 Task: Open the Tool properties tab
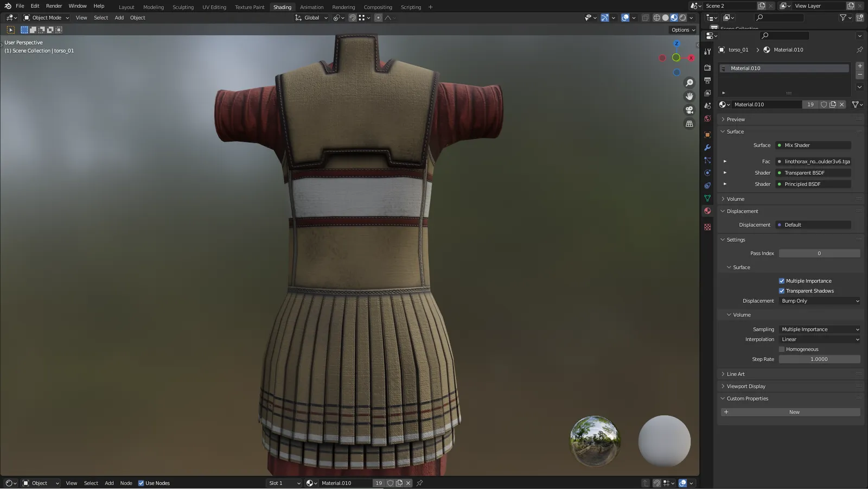pos(707,52)
